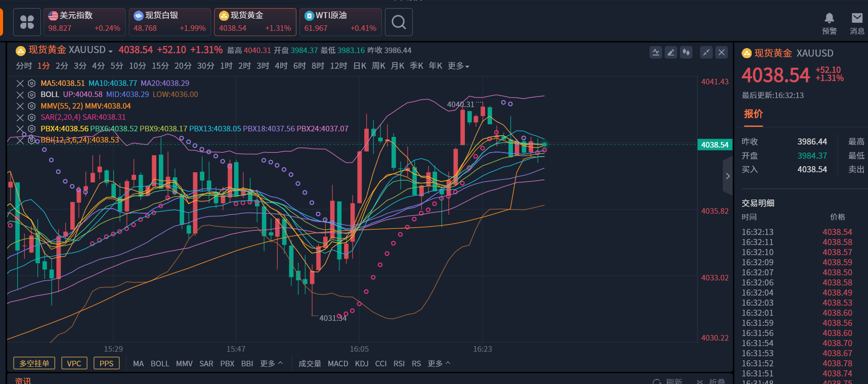Click the indicator line chart toolbar icon
This screenshot has height=384, width=868.
tap(656, 52)
